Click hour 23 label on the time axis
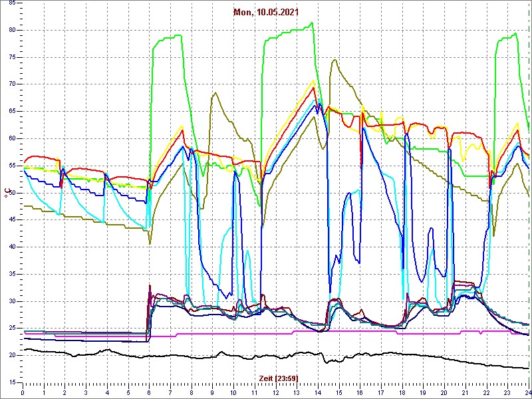The image size is (532, 399). (x=507, y=392)
